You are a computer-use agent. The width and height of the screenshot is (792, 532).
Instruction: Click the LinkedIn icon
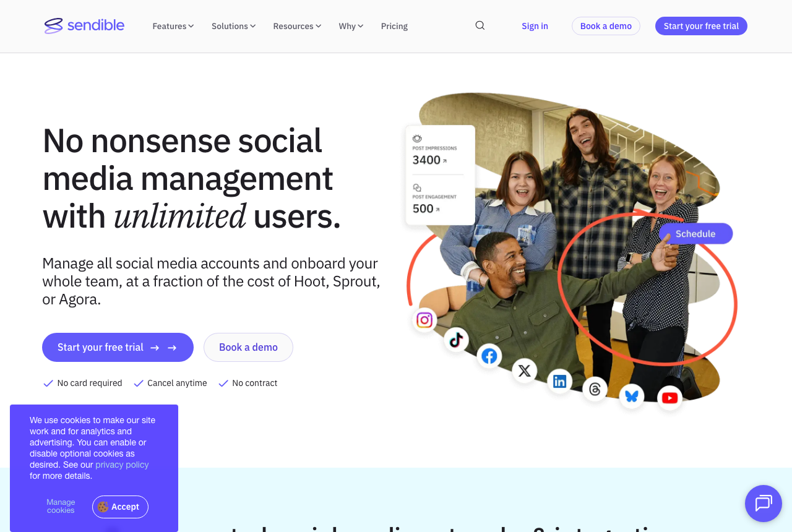coord(560,382)
